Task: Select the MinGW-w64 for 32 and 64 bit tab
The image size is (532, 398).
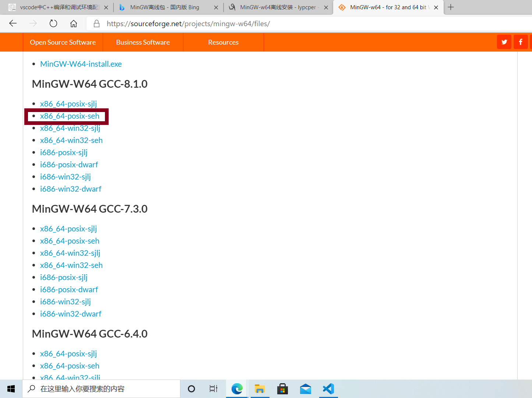Action: point(388,7)
